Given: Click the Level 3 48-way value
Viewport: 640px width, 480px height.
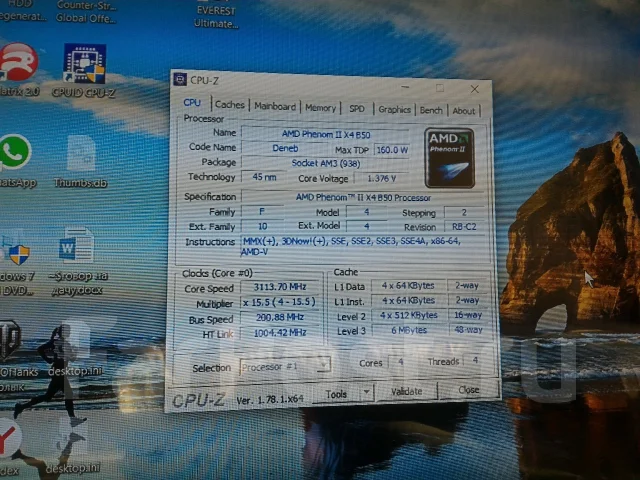Looking at the screenshot, I should pos(469,329).
